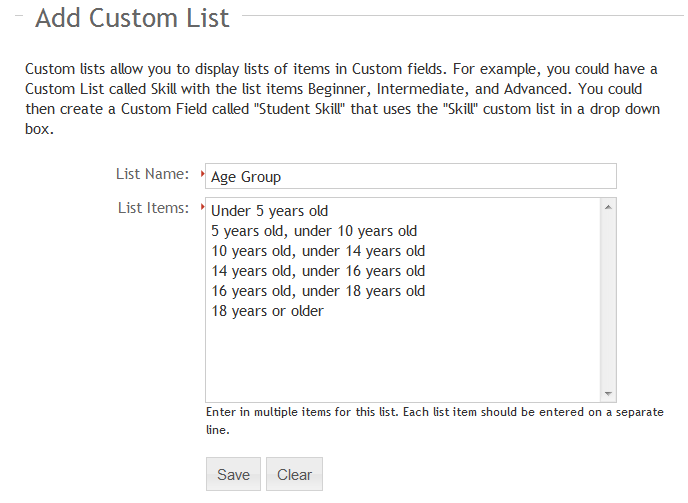This screenshot has width=688, height=503.
Task: Click the 'Custom lists allow you' description paragraph
Action: click(x=342, y=99)
